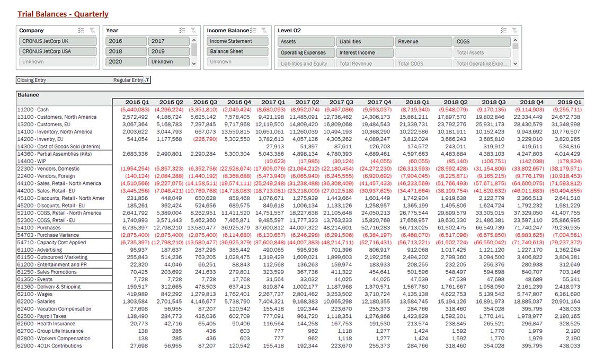Select Unknown in Income Balance slicer
The image size is (604, 364).
click(237, 61)
